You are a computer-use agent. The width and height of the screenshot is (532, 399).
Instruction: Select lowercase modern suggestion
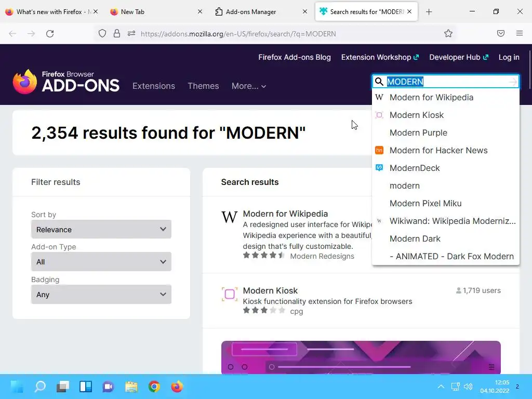click(x=445, y=185)
